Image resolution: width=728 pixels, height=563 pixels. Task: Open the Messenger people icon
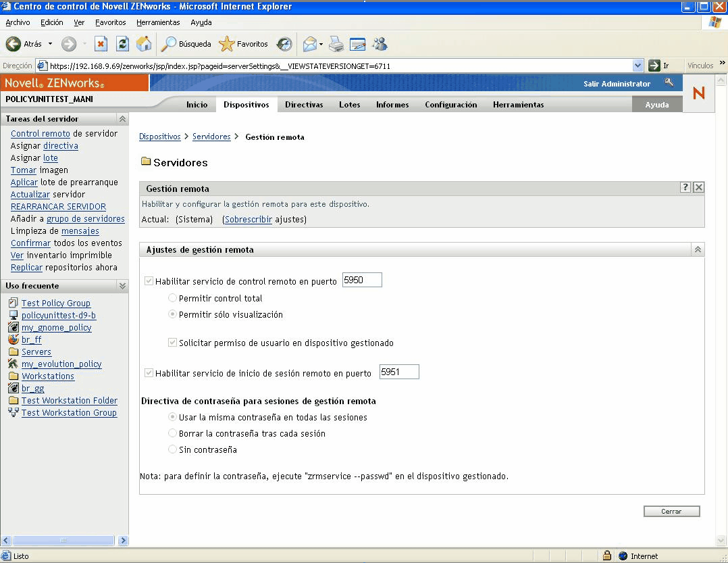(x=380, y=44)
